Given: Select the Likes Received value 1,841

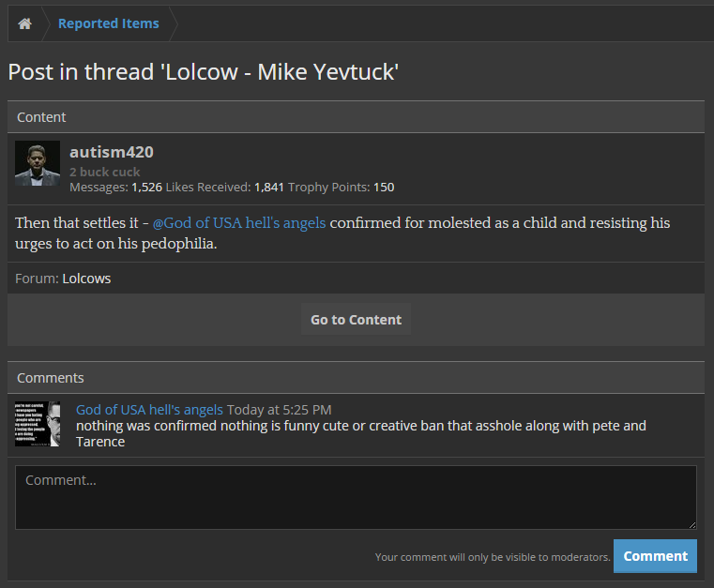Looking at the screenshot, I should pyautogui.click(x=268, y=187).
